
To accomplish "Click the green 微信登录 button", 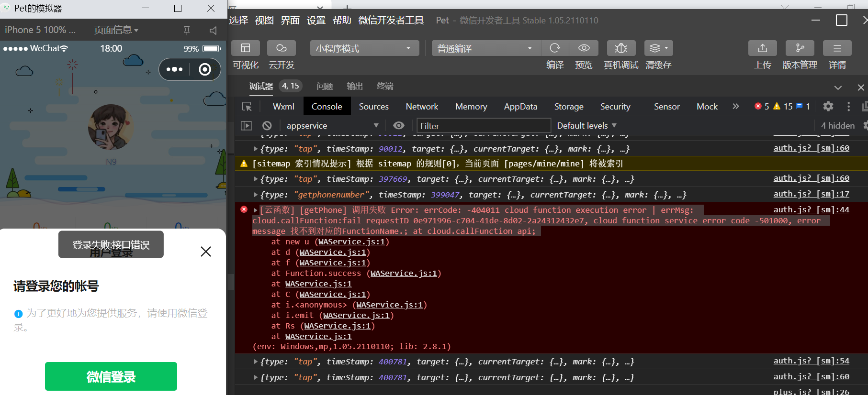I will [x=111, y=376].
